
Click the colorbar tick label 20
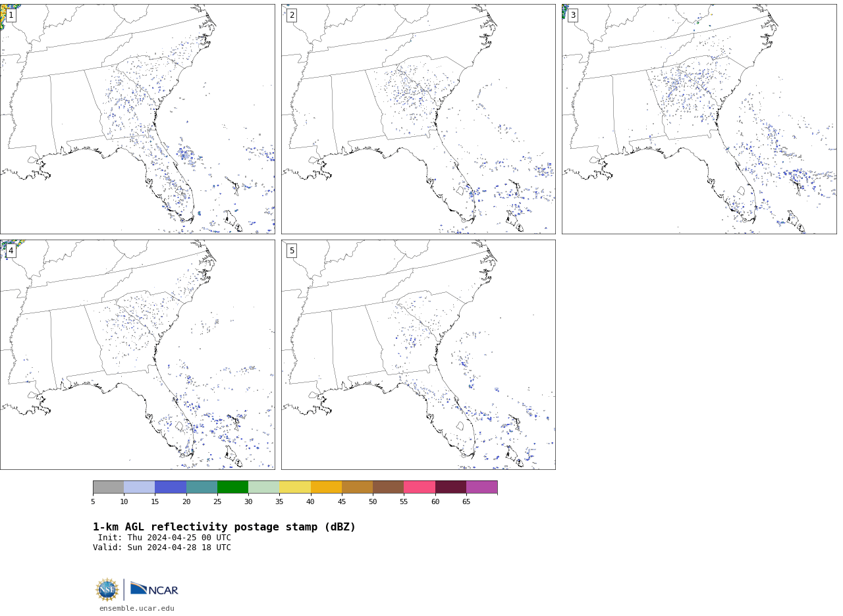pyautogui.click(x=186, y=502)
